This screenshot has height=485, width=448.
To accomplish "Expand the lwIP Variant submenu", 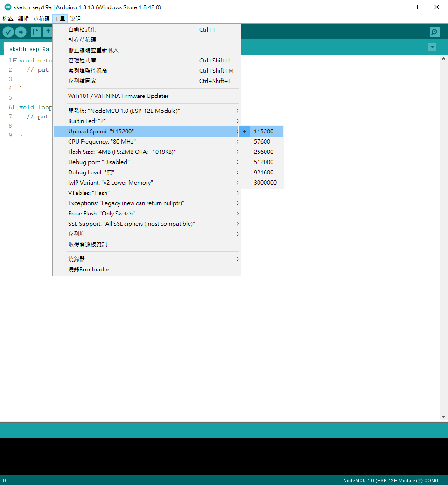I will (x=147, y=182).
